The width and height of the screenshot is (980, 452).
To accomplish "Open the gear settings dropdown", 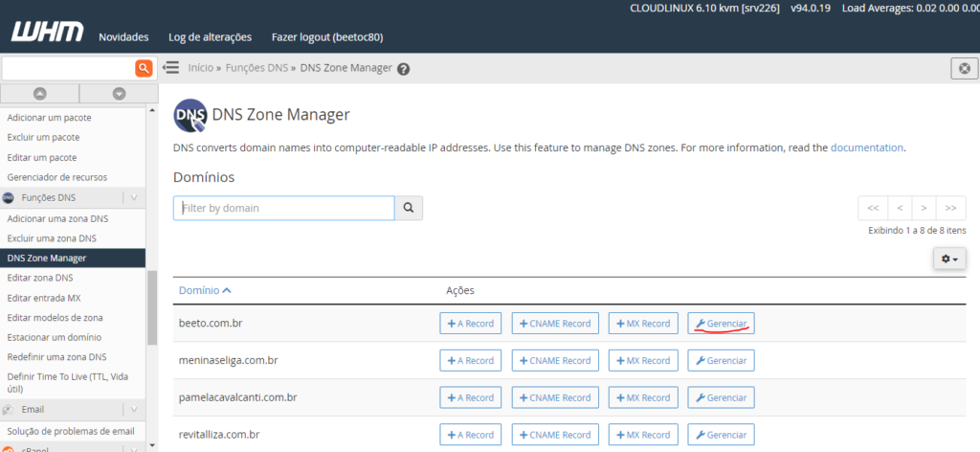I will point(949,259).
